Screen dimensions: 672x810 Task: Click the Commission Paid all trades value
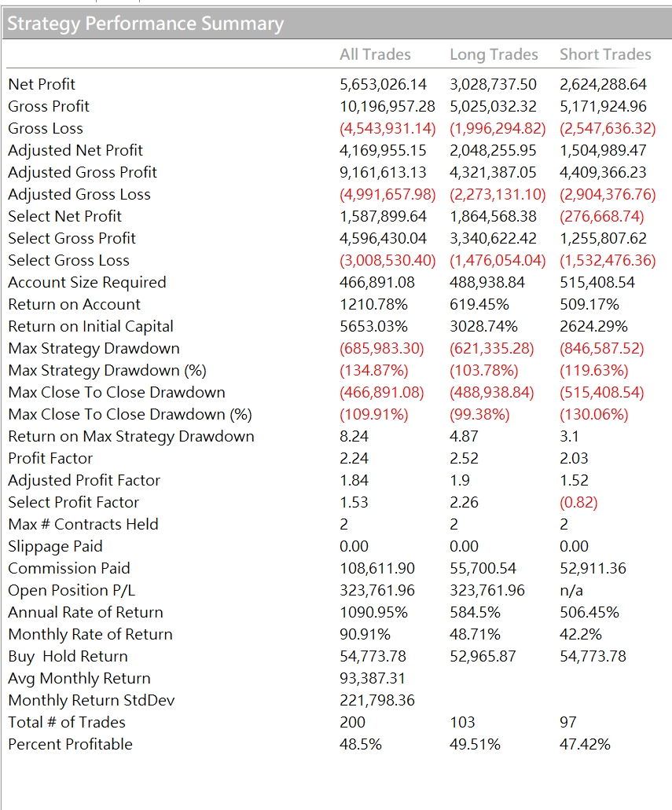tap(376, 568)
